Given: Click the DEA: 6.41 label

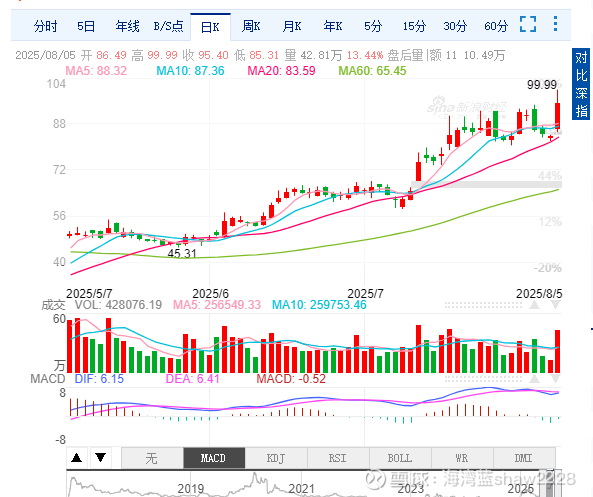Looking at the screenshot, I should [192, 379].
